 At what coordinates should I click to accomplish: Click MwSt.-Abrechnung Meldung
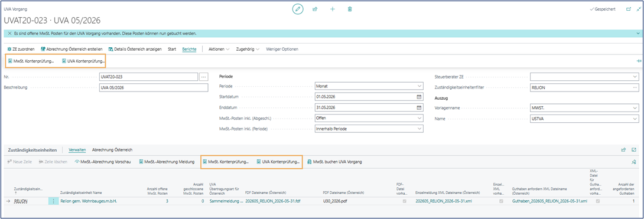(x=167, y=162)
